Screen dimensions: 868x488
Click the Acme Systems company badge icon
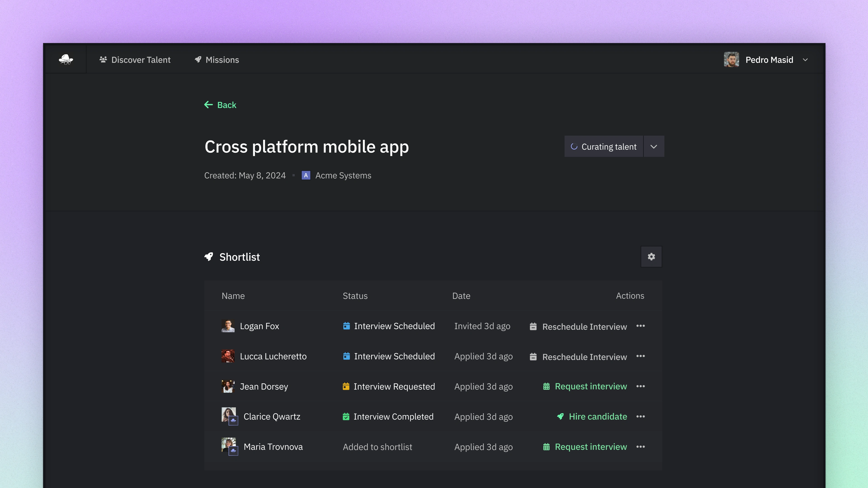(306, 176)
